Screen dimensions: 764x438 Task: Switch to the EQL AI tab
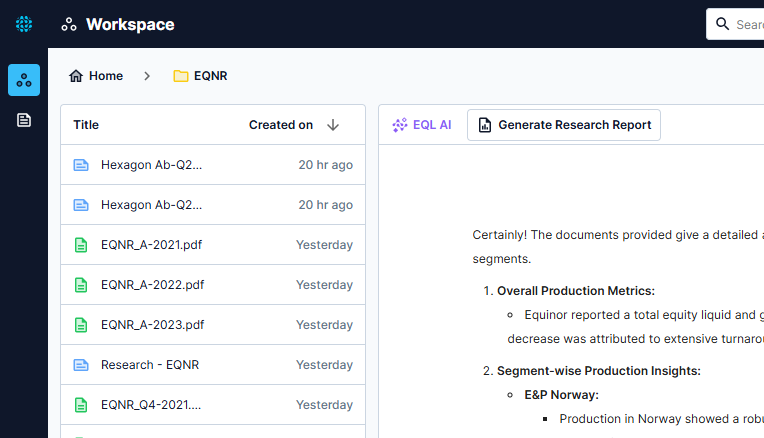coord(422,125)
